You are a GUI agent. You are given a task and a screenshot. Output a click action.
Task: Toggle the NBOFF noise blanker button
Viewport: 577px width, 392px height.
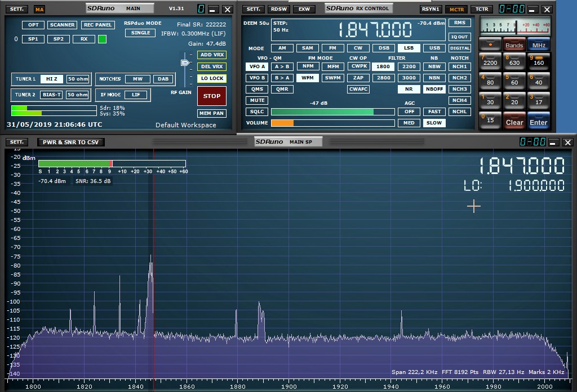[434, 89]
